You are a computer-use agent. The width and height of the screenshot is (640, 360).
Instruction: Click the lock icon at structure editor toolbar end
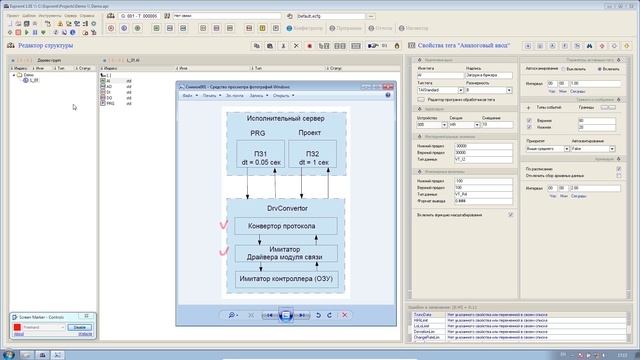click(397, 46)
